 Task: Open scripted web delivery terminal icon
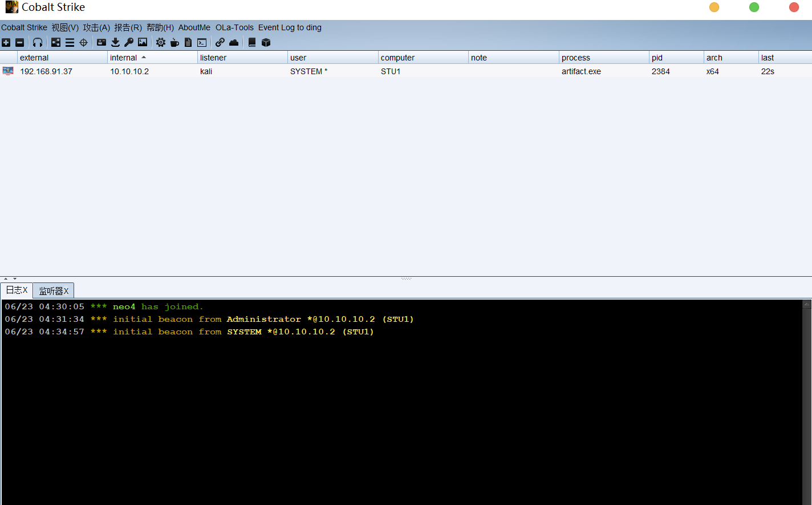point(202,42)
